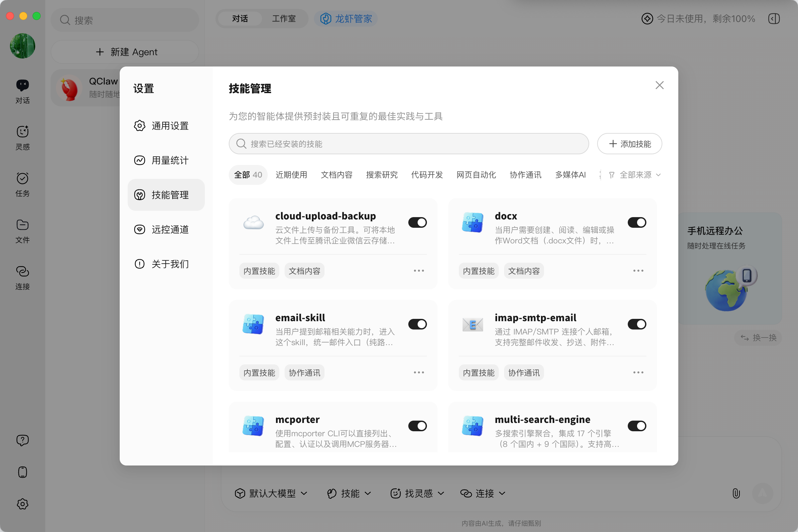The width and height of the screenshot is (798, 532).
Task: Open the more options menu for email-skill
Action: pyautogui.click(x=419, y=372)
